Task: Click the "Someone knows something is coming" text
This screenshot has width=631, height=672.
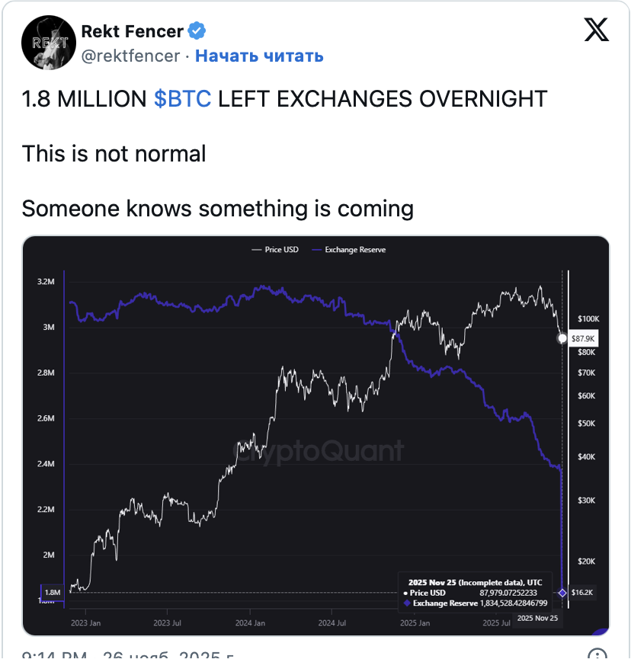Action: pos(218,208)
